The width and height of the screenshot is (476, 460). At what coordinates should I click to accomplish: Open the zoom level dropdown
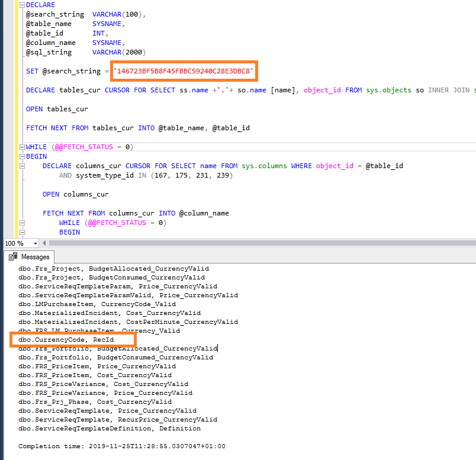pyautogui.click(x=36, y=243)
